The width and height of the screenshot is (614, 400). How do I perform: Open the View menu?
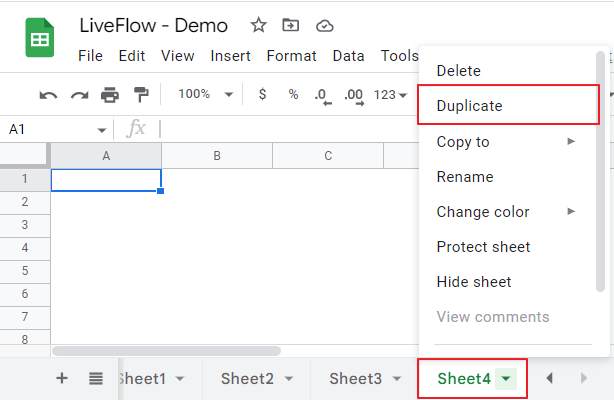[177, 56]
